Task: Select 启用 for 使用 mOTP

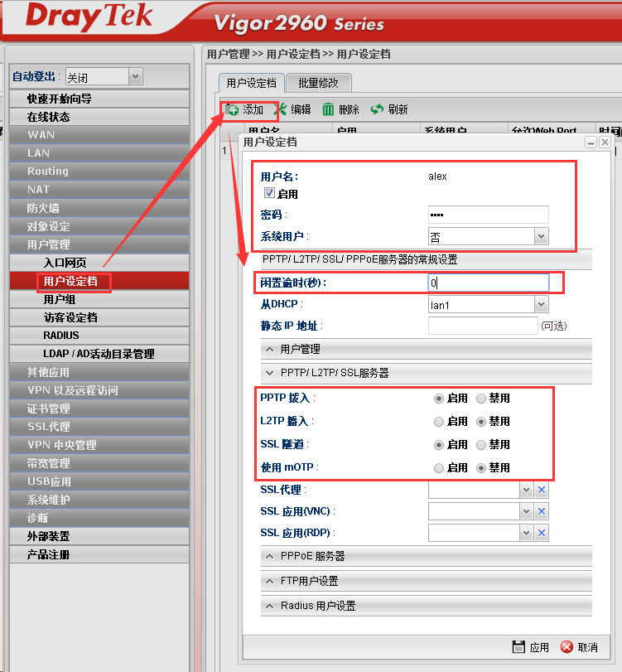Action: [439, 468]
